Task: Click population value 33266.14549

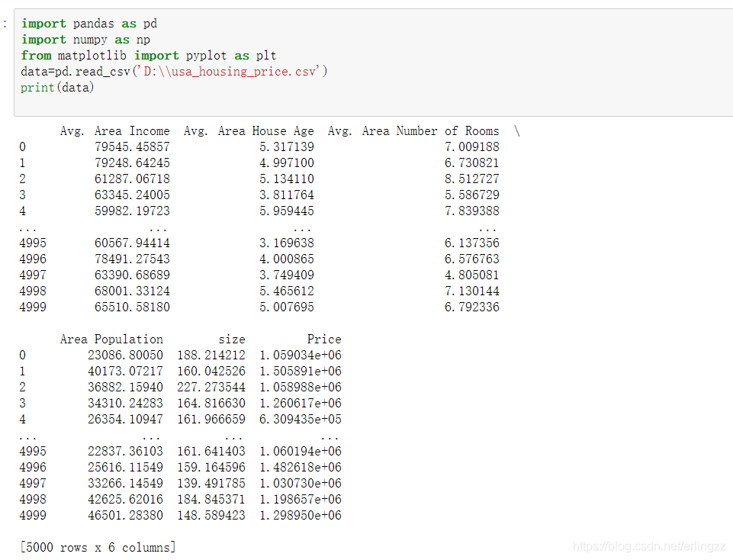Action: tap(125, 484)
